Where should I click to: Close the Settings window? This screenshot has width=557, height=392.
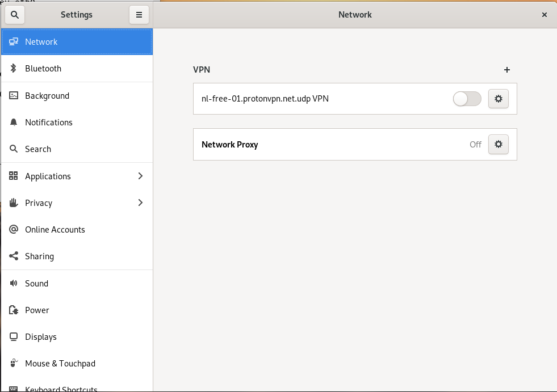coord(544,15)
